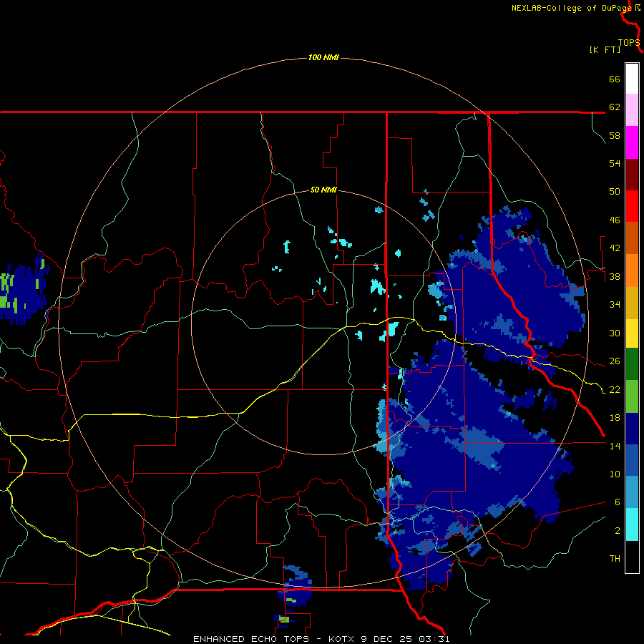Click the gold 38 kft legend block

(632, 302)
